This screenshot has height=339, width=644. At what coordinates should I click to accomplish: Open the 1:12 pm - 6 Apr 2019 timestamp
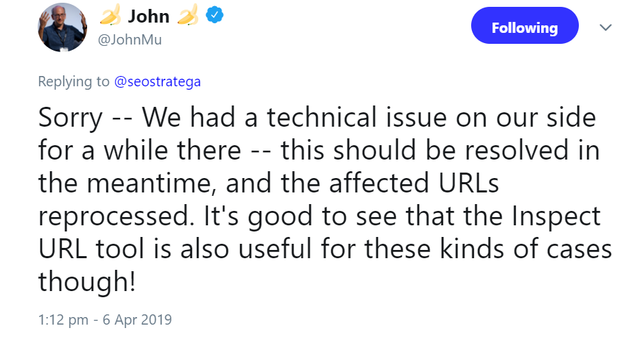(x=105, y=319)
